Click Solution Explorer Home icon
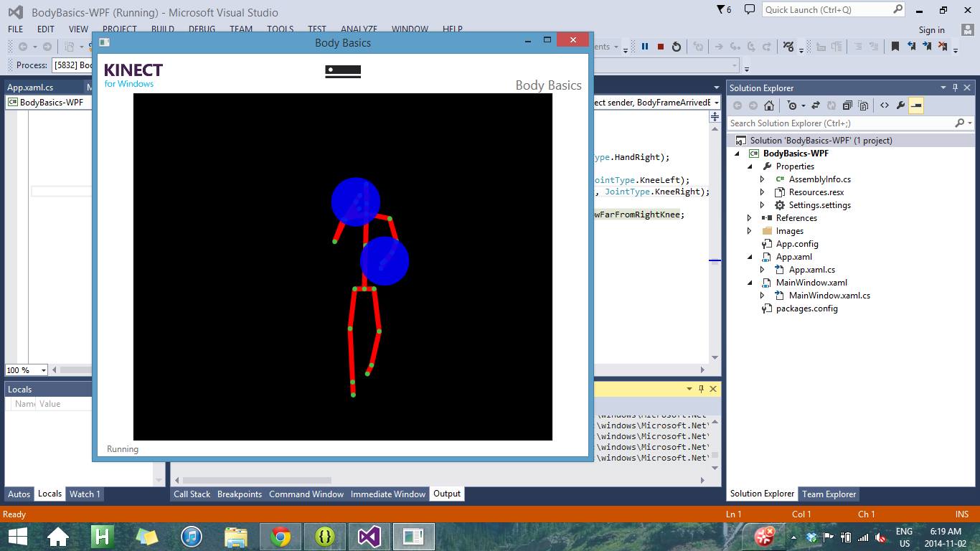Image resolution: width=980 pixels, height=551 pixels. pos(768,105)
